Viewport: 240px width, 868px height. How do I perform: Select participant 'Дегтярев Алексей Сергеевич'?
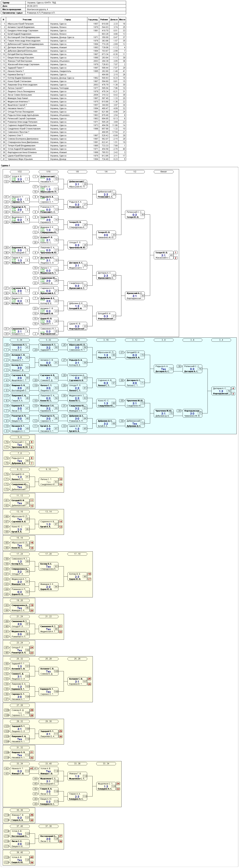[x=21, y=48]
